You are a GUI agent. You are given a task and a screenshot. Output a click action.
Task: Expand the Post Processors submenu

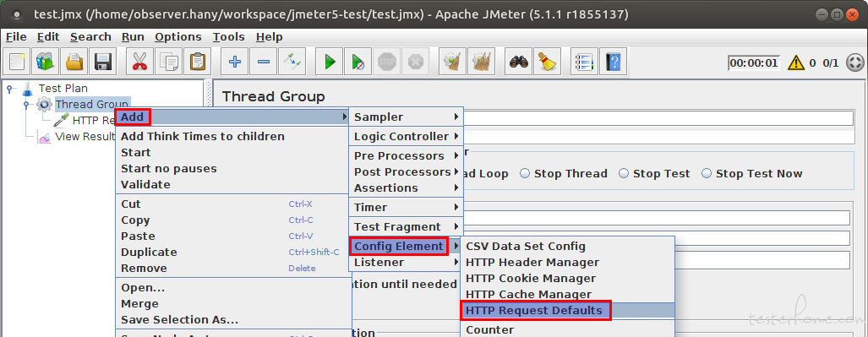pos(406,172)
